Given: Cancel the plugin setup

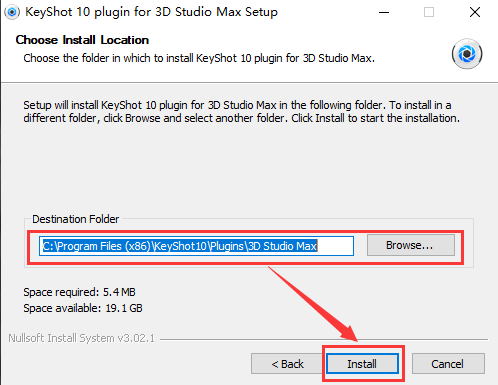Looking at the screenshot, I should coord(448,364).
